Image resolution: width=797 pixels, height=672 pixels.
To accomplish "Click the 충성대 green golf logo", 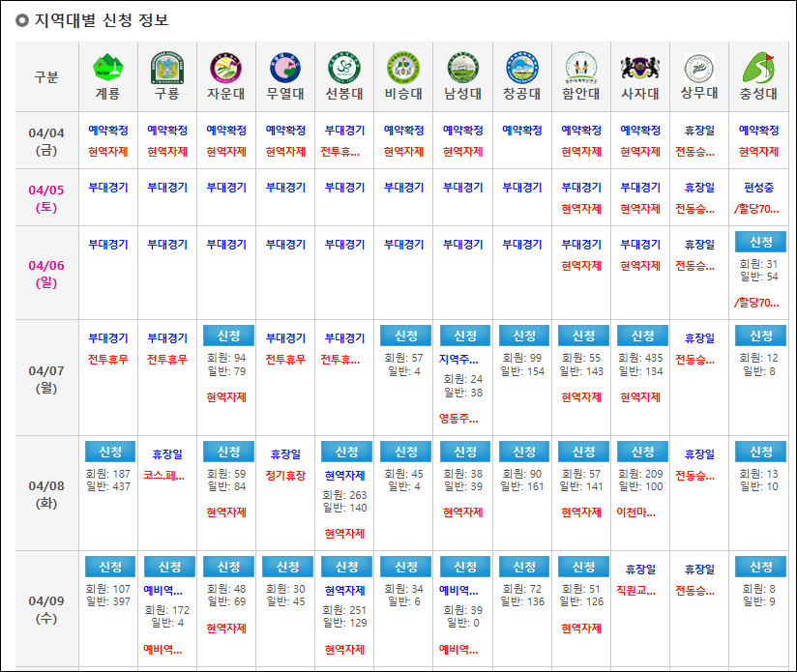I will [758, 68].
